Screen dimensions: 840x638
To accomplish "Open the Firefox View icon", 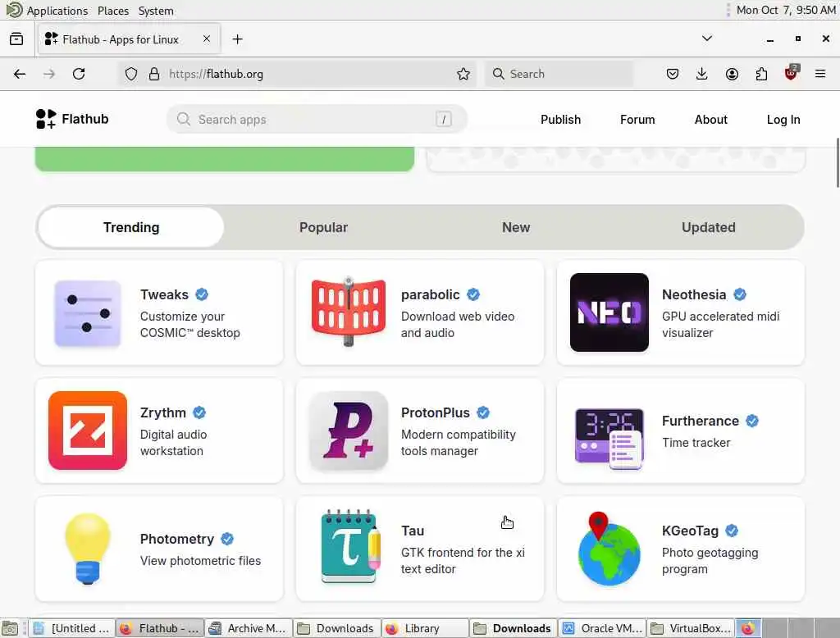I will point(16,39).
